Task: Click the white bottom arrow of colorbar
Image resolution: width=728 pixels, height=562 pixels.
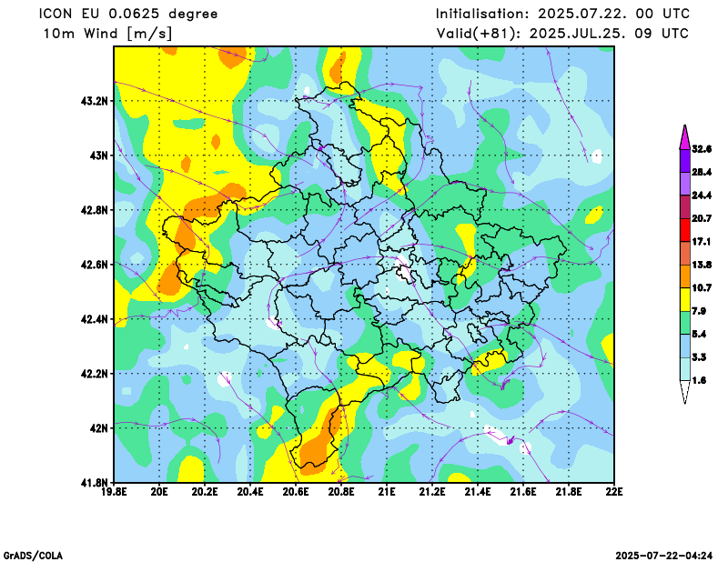Action: point(685,392)
